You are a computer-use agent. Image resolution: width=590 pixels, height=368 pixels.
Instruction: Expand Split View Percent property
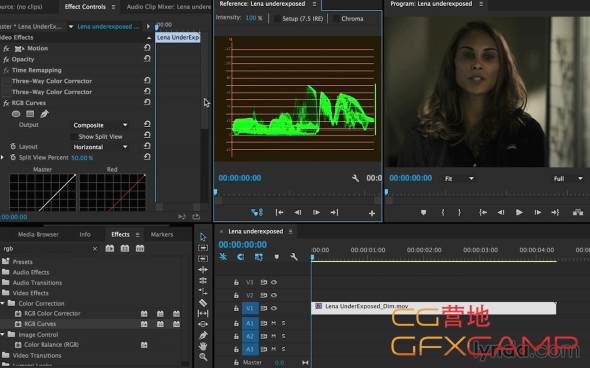(2, 157)
